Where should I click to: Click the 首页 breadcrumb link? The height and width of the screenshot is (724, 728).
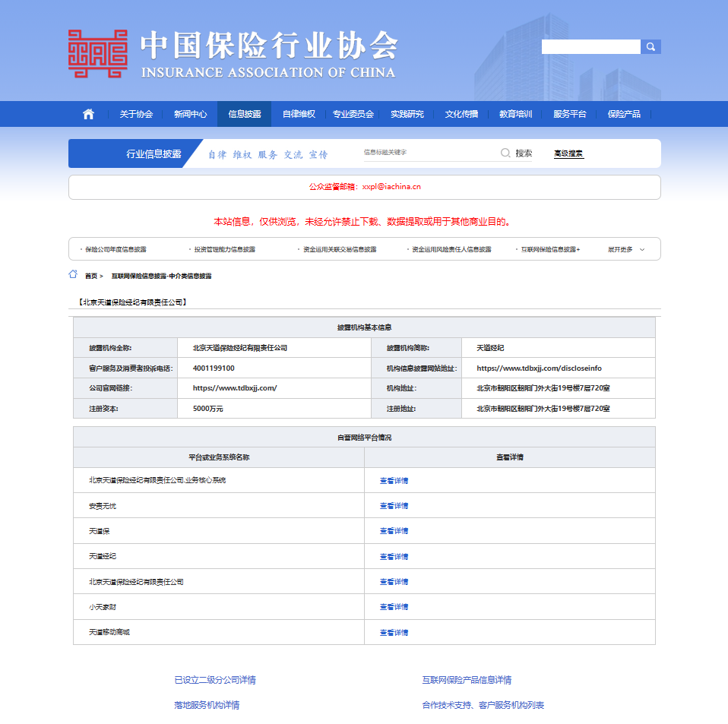pyautogui.click(x=91, y=276)
